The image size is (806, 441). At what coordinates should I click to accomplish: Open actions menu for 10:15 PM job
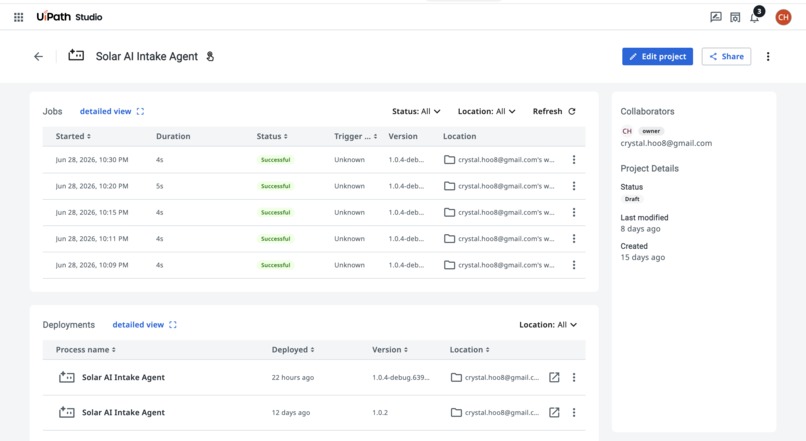click(x=574, y=212)
